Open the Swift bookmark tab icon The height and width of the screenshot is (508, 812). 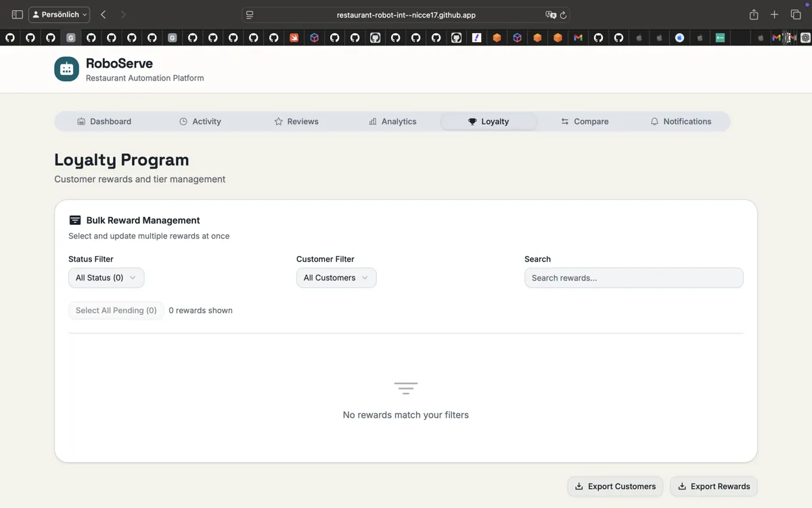click(294, 38)
